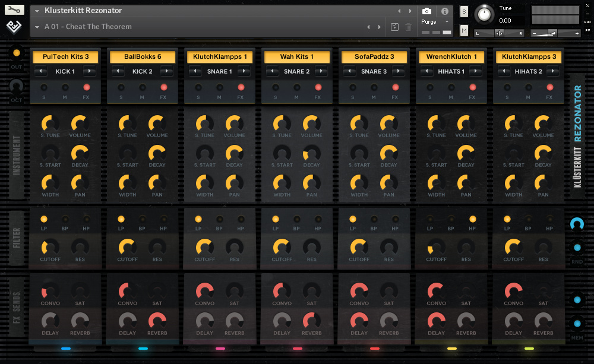594x364 pixels.
Task: Select previous kit with KICK 2 left arrow
Action: [118, 71]
